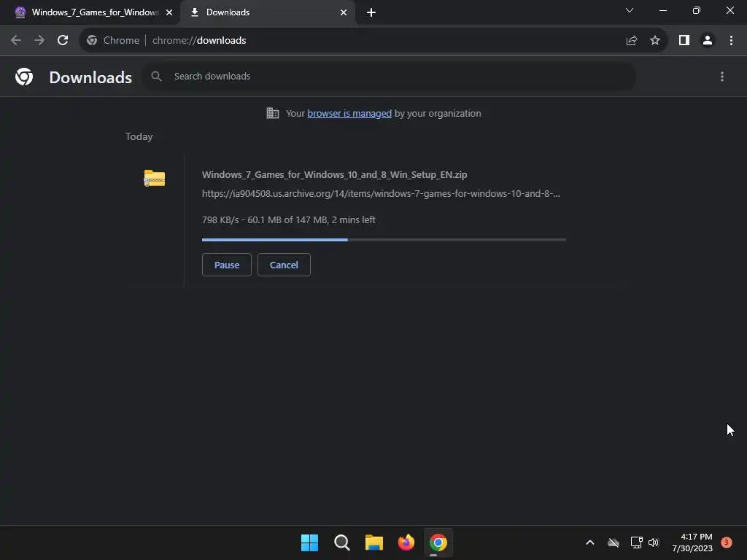
Task: Open the tab search dropdown chevron
Action: (630, 10)
